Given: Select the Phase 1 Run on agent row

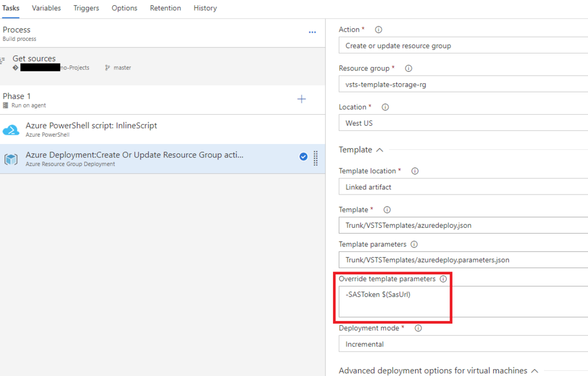Looking at the screenshot, I should pos(163,100).
